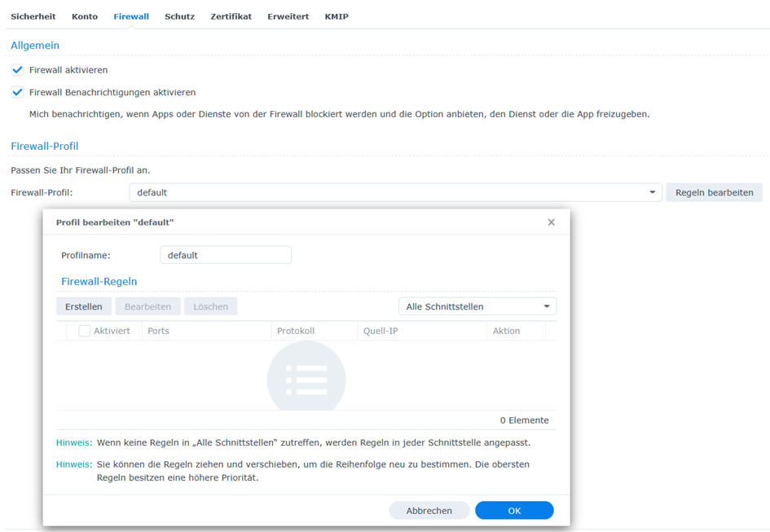Open the Zertifikat tab
The height and width of the screenshot is (532, 770).
point(231,16)
